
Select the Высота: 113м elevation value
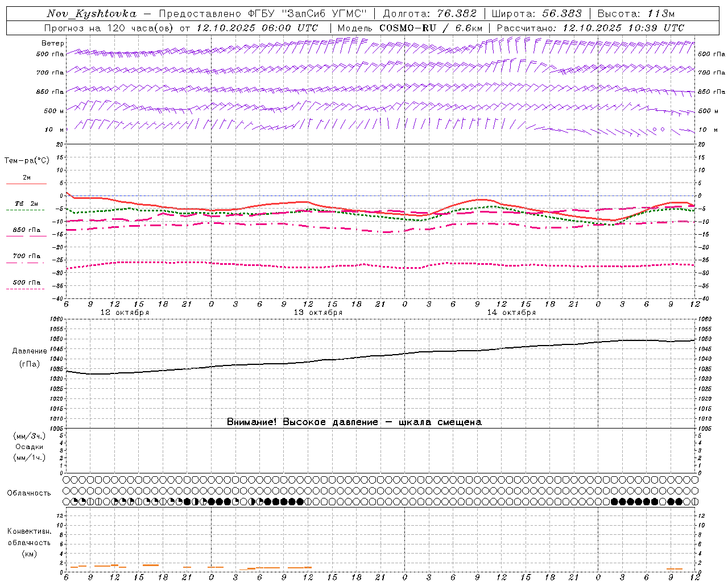(x=636, y=14)
